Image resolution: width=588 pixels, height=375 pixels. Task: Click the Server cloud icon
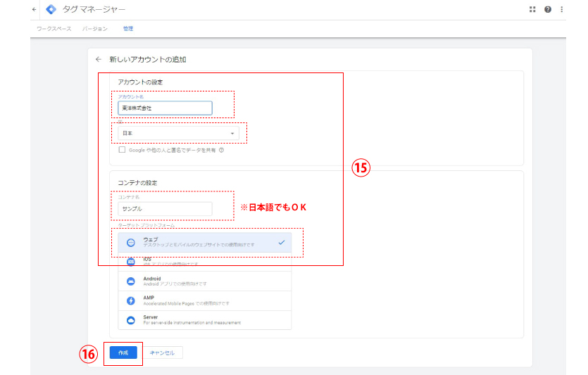click(130, 320)
